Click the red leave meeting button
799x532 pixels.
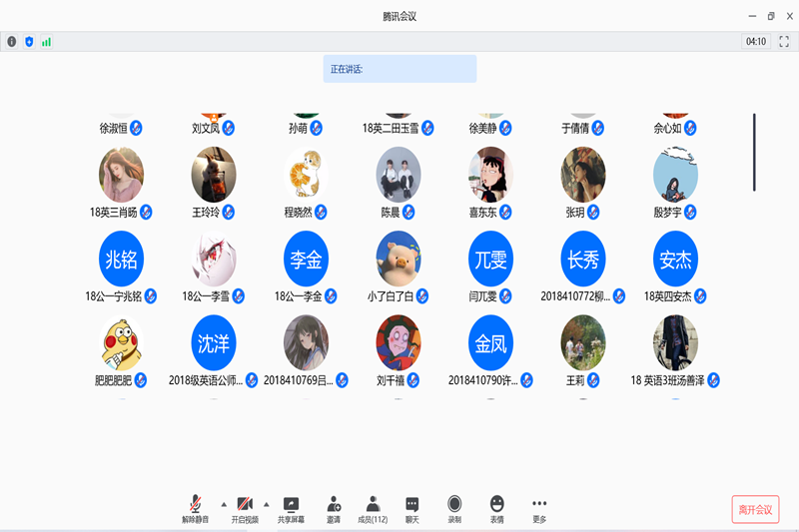pyautogui.click(x=755, y=509)
